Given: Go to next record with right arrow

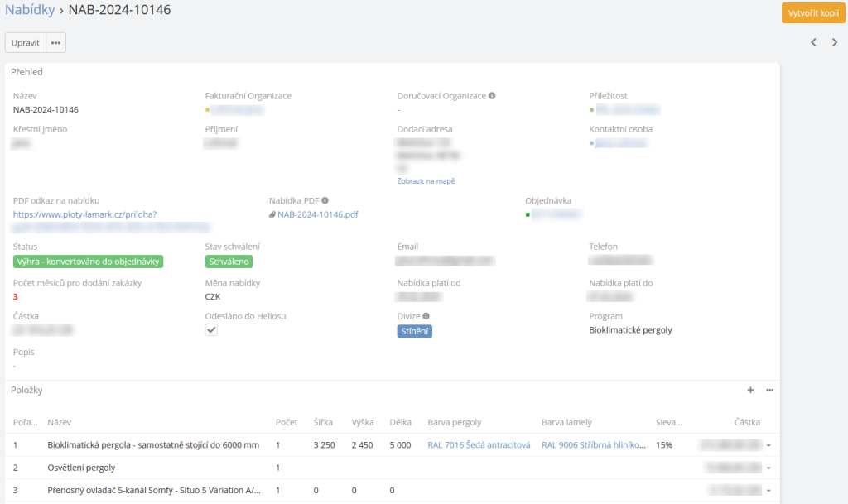Looking at the screenshot, I should 835,42.
